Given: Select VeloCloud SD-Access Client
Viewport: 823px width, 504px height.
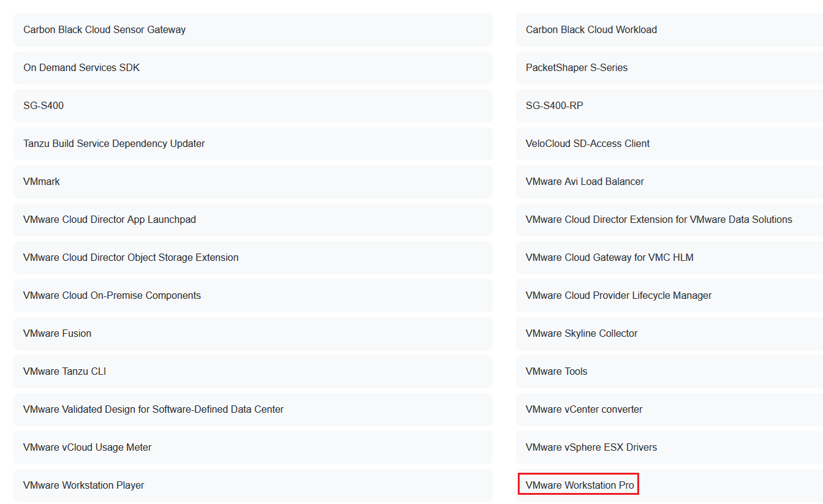Looking at the screenshot, I should [669, 144].
